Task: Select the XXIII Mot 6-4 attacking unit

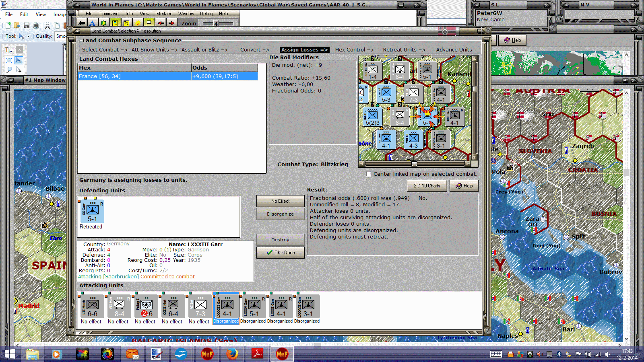Action: click(173, 307)
